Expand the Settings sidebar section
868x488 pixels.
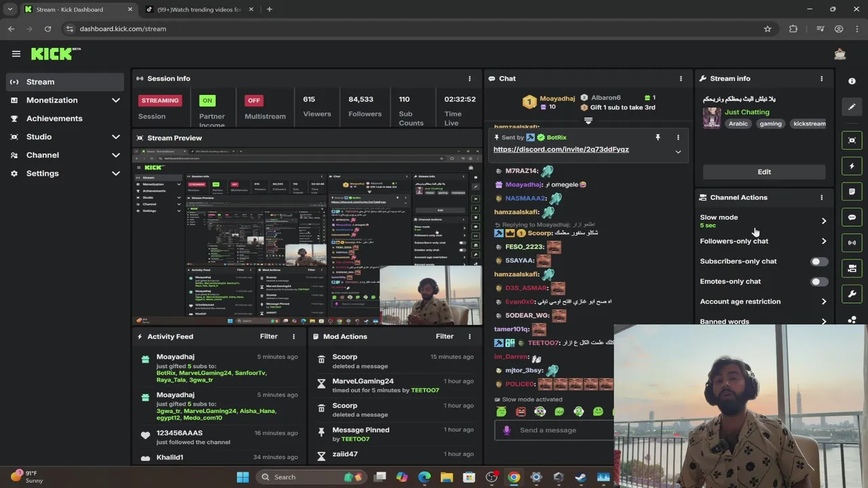[x=115, y=174]
